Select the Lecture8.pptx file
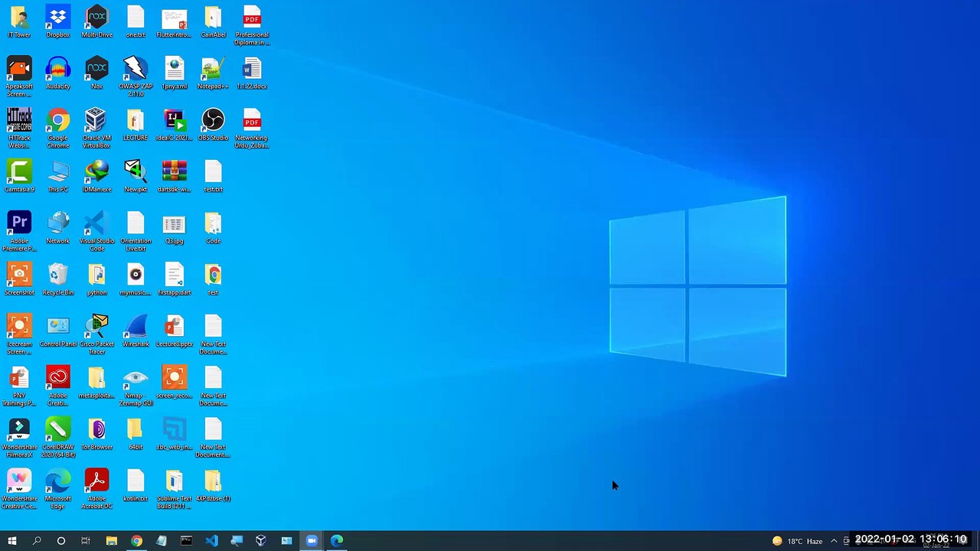The width and height of the screenshot is (980, 551). click(174, 331)
